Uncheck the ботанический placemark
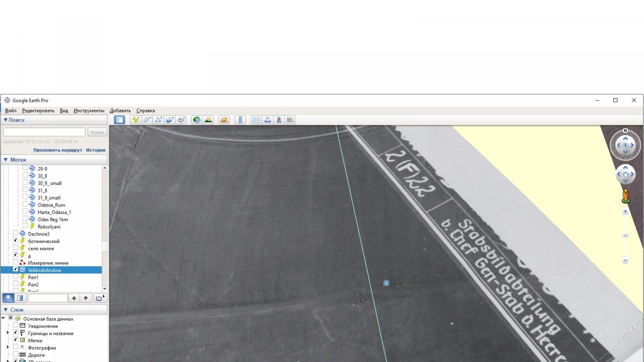Image resolution: width=644 pixels, height=362 pixels. tap(15, 241)
